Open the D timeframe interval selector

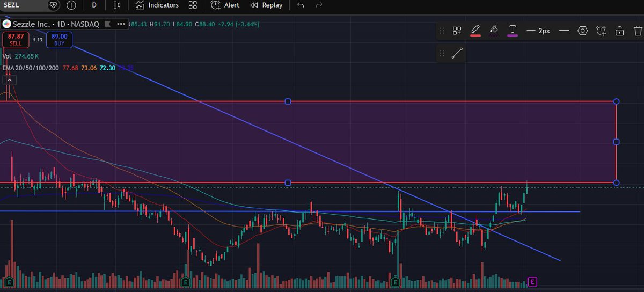click(x=94, y=5)
